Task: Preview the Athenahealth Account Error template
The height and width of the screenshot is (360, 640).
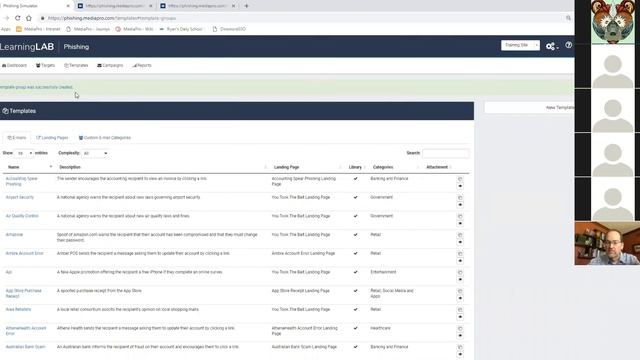Action: tap(460, 336)
